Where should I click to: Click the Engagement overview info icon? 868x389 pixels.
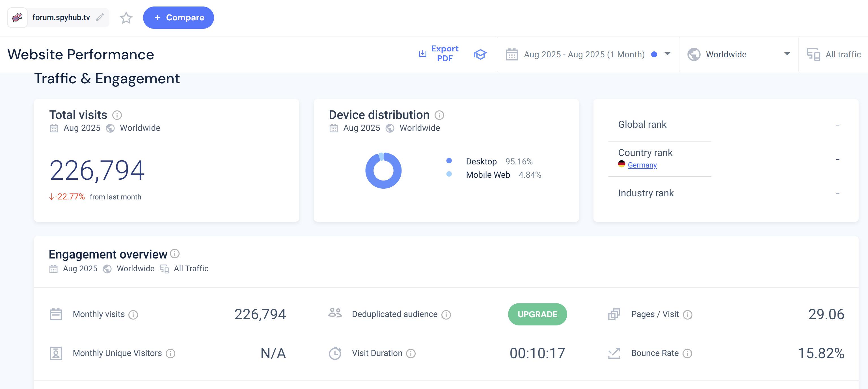tap(174, 254)
